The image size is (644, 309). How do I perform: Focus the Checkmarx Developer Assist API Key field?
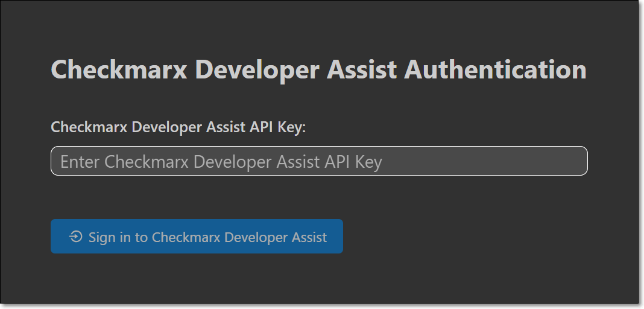(x=318, y=161)
